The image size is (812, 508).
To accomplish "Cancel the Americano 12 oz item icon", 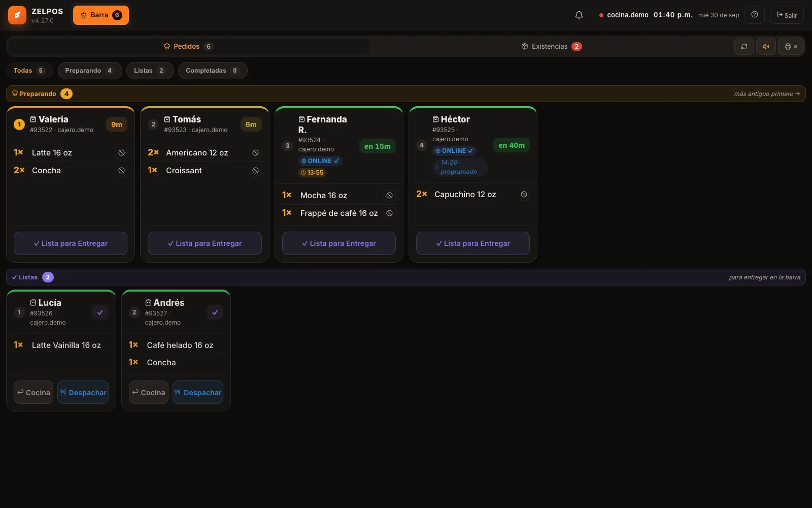I will tap(255, 152).
